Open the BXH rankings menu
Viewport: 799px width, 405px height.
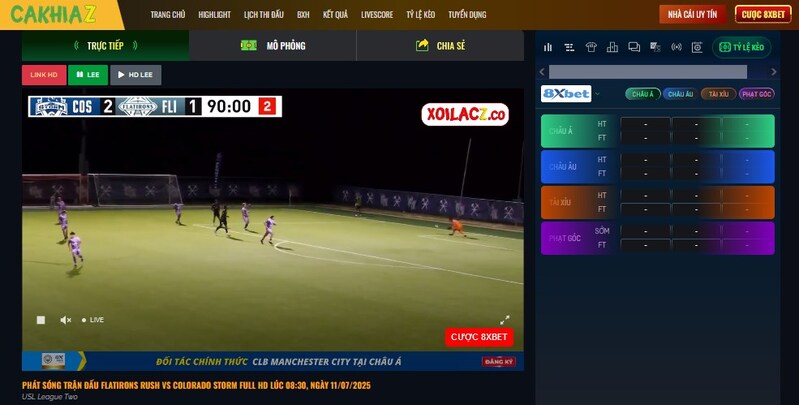(x=303, y=14)
